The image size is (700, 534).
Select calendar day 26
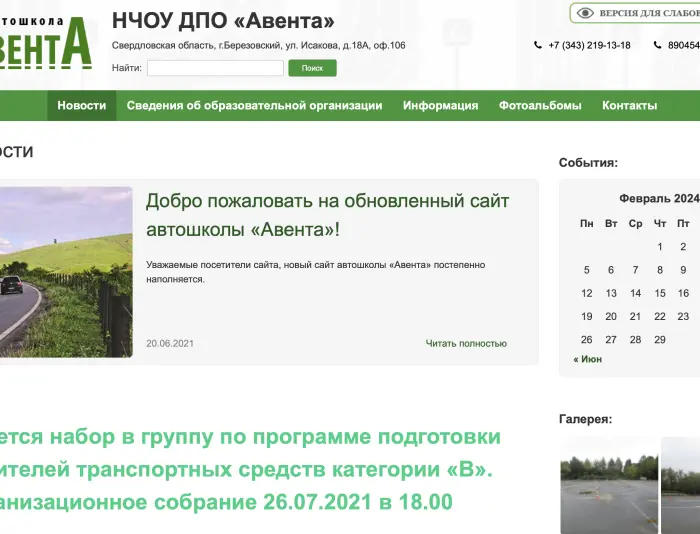click(x=587, y=339)
